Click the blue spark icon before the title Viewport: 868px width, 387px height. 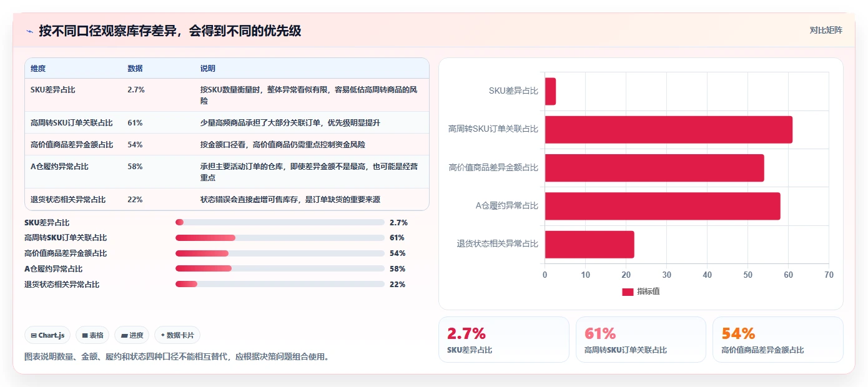click(30, 31)
